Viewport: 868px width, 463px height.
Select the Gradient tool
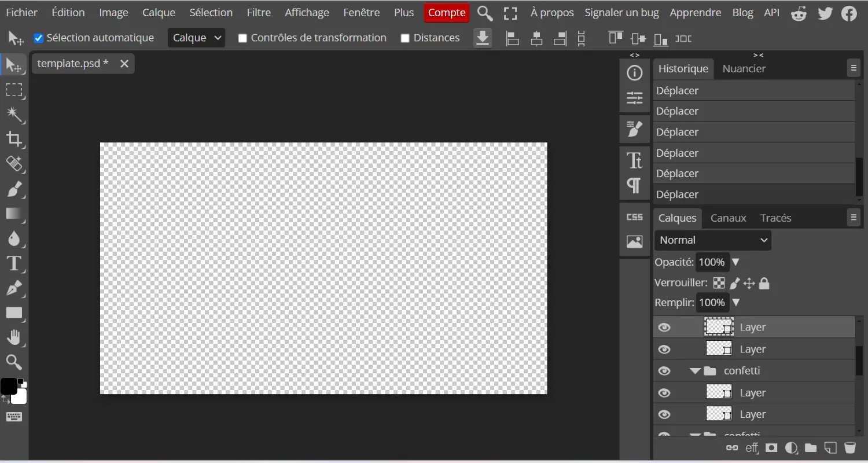(x=14, y=214)
